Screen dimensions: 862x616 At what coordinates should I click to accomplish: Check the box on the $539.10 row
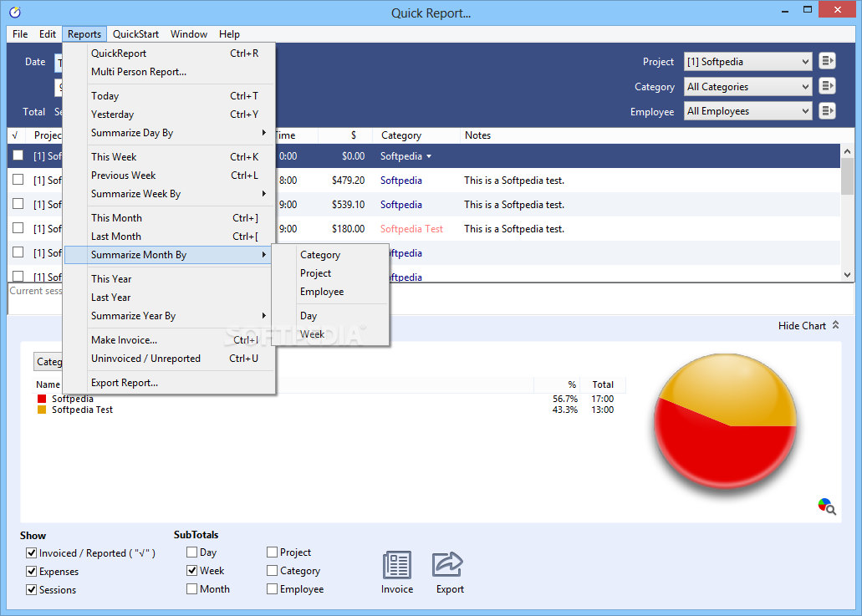18,204
